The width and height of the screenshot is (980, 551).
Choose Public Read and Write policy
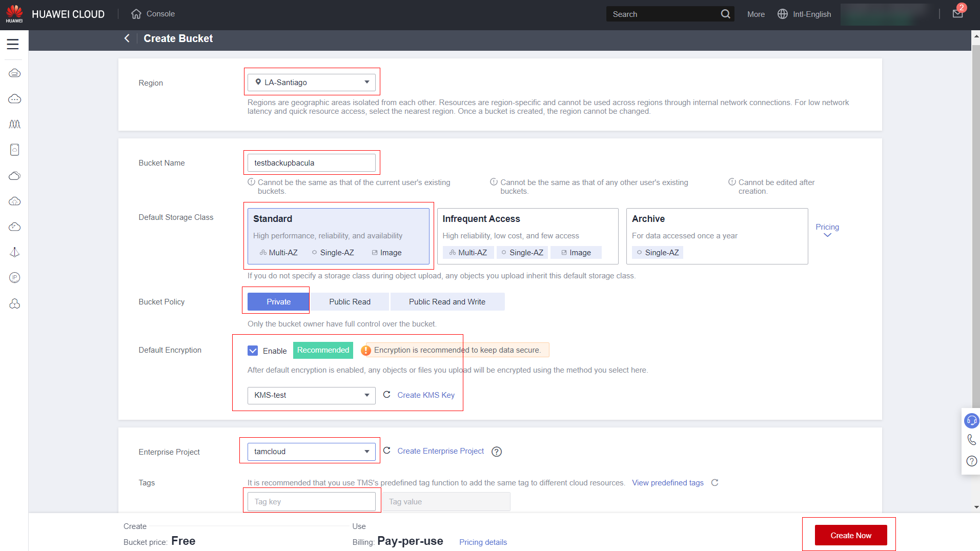point(447,302)
